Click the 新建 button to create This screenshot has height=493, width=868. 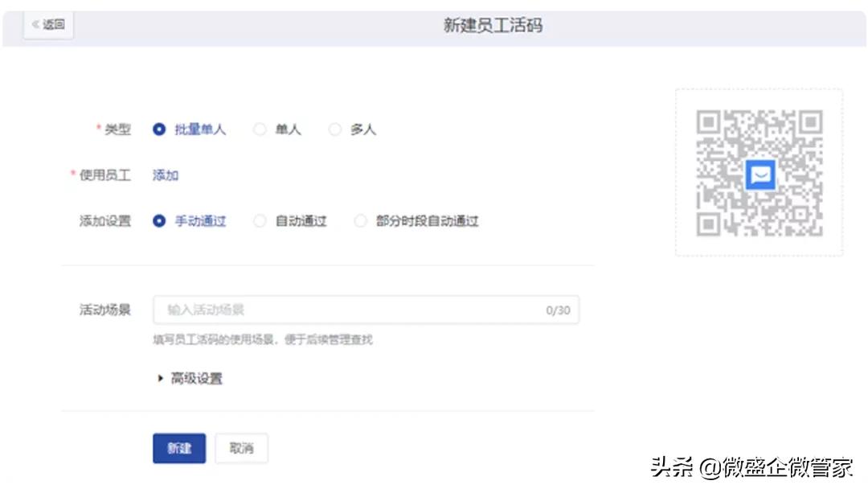178,449
